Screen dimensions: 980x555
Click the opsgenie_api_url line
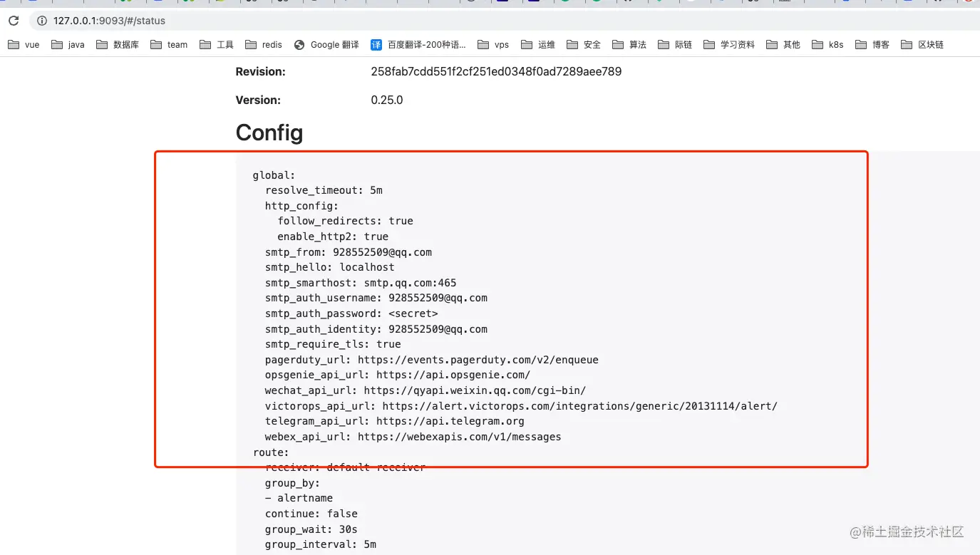[x=398, y=375]
